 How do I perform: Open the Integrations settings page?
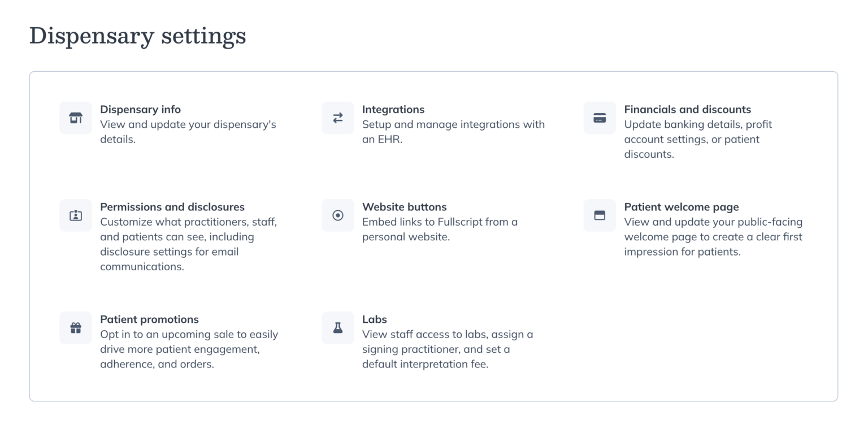393,109
